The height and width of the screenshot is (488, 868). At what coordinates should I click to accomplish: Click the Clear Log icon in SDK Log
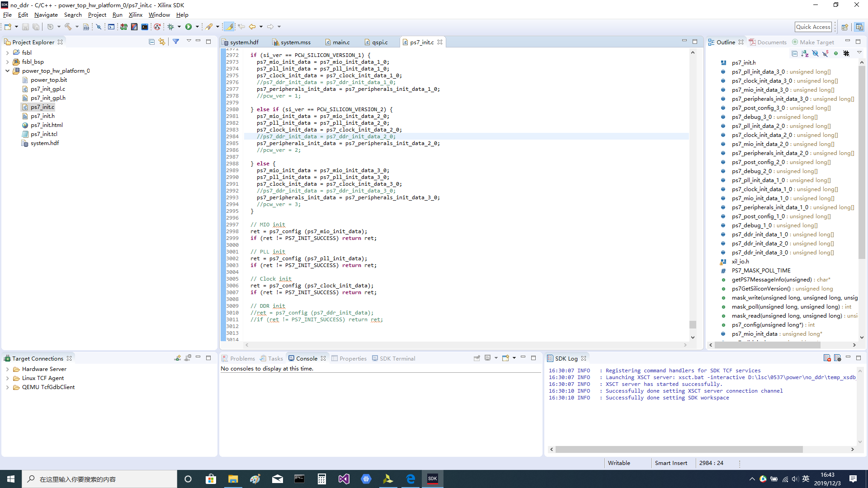tap(827, 358)
